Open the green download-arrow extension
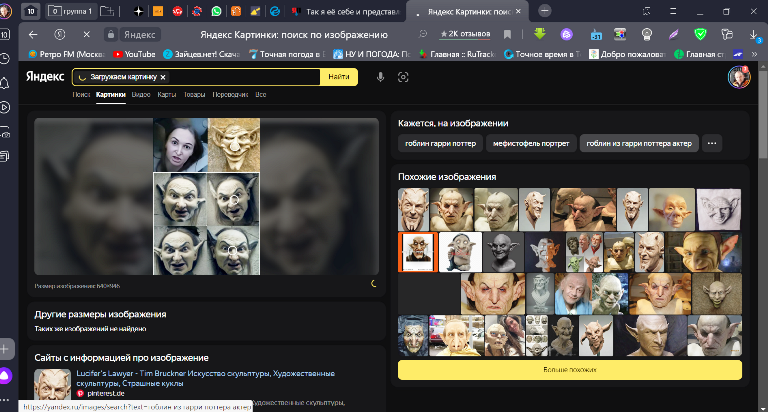This screenshot has height=412, width=768. tap(540, 34)
